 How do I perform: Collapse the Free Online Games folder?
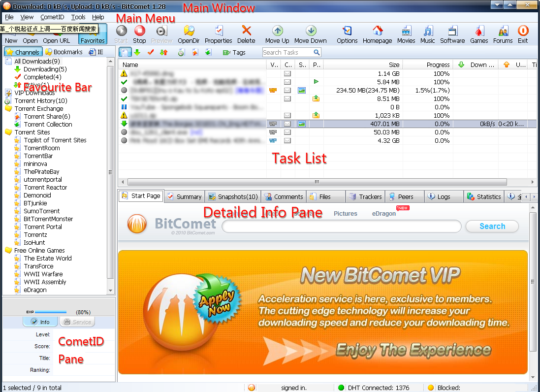pos(8,251)
